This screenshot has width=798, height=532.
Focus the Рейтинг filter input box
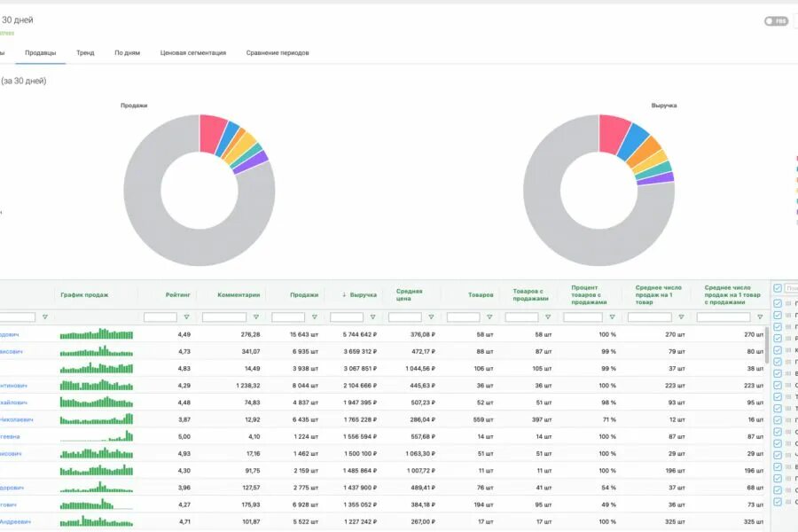pos(160,317)
